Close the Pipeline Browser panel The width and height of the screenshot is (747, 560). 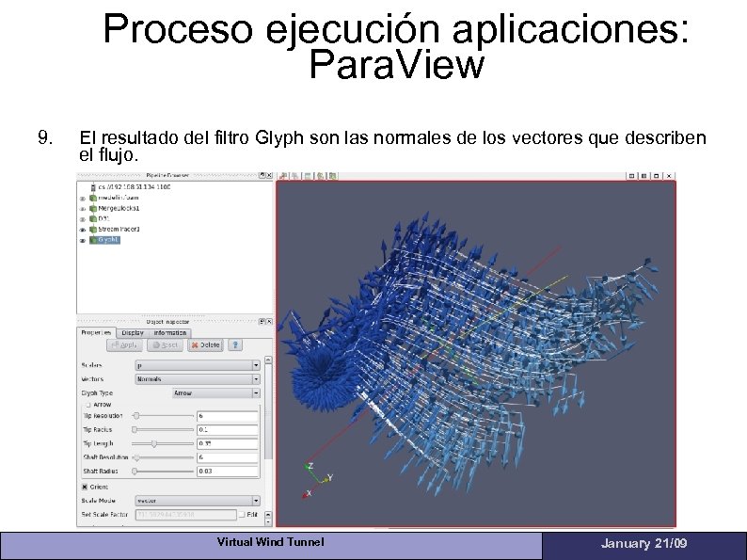pos(269,175)
